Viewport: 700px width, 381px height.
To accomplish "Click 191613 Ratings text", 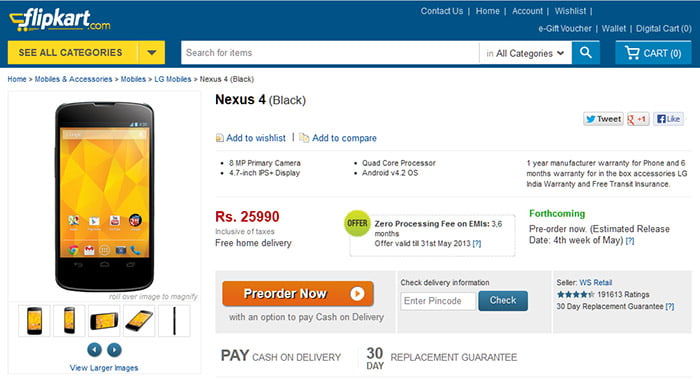I will pyautogui.click(x=623, y=294).
